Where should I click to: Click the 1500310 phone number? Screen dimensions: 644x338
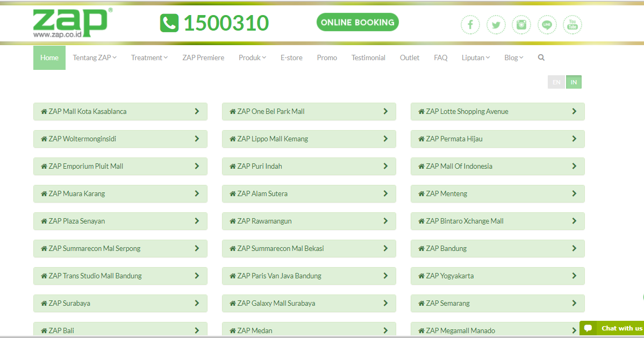pos(226,23)
